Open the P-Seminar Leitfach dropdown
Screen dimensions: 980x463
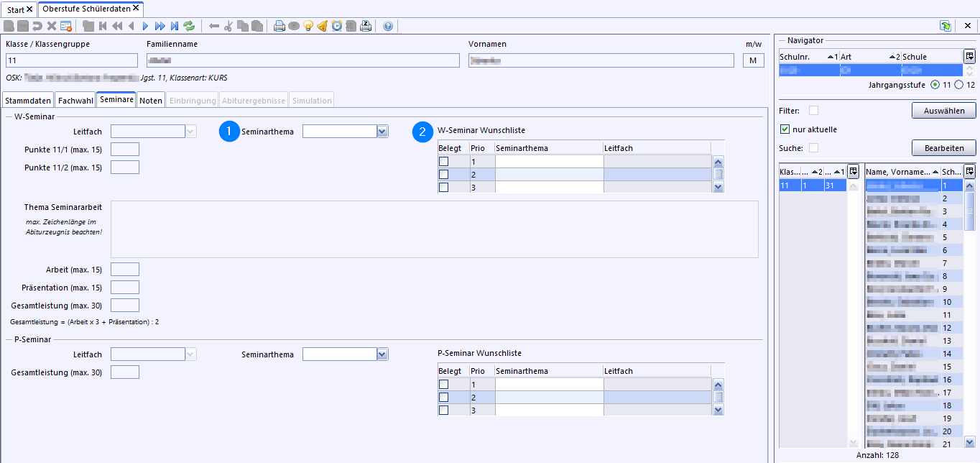pos(190,354)
